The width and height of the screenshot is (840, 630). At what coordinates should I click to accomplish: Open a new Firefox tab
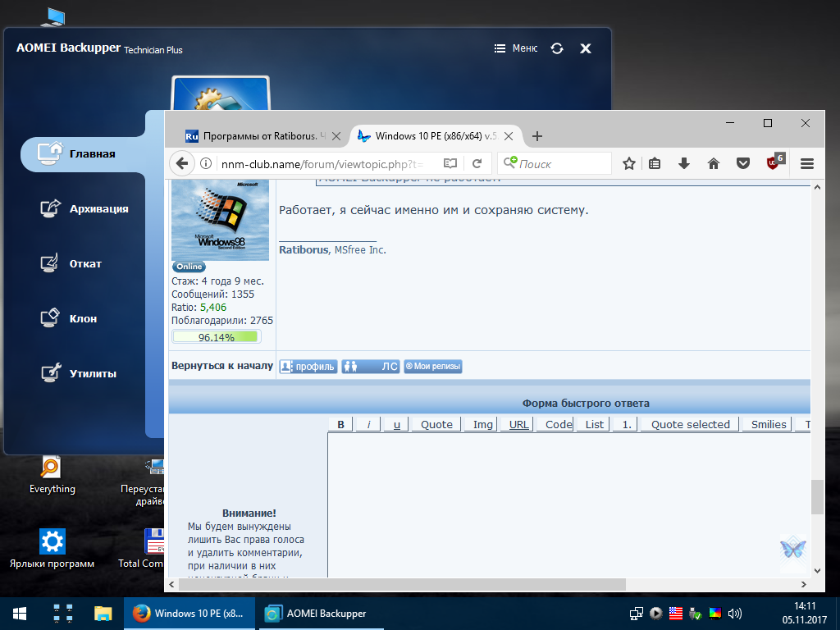[x=536, y=136]
